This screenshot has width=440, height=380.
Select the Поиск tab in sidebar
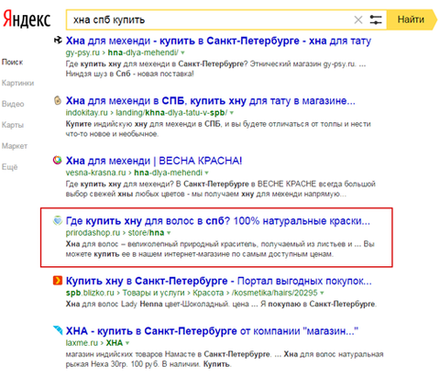[12, 62]
